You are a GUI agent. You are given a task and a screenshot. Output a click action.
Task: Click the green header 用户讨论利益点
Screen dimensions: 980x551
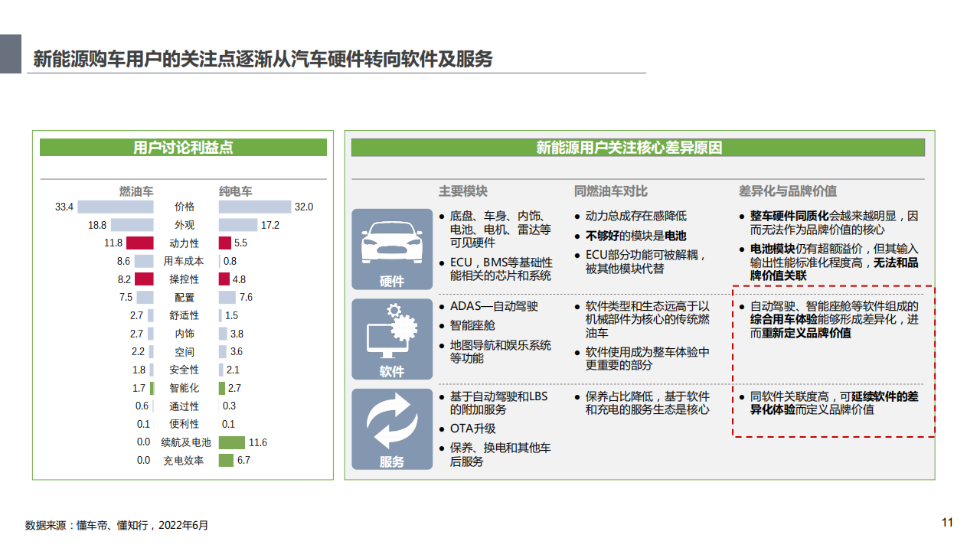(183, 148)
